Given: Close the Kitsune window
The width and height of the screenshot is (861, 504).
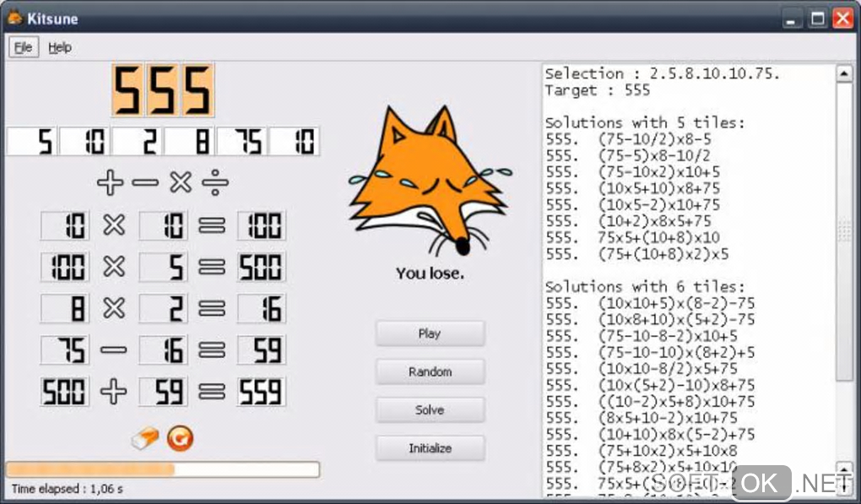Looking at the screenshot, I should [843, 19].
